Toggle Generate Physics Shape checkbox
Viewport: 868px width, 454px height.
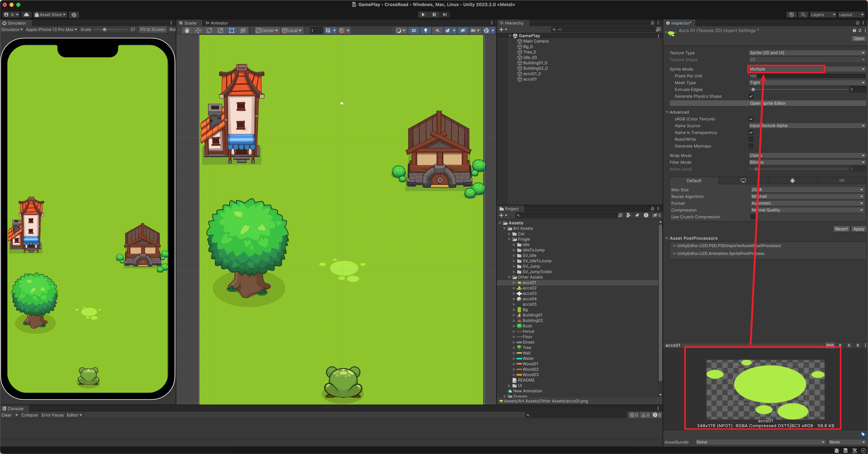(751, 96)
